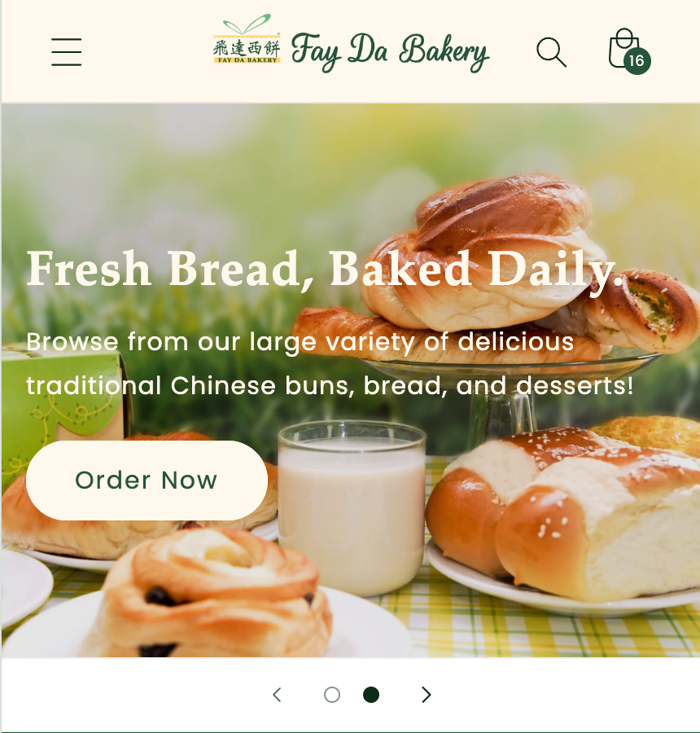Click the cart item count badge 16
The height and width of the screenshot is (733, 700).
(637, 61)
